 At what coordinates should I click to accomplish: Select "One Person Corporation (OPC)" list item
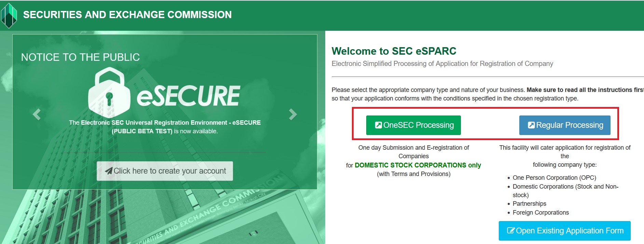(x=554, y=178)
